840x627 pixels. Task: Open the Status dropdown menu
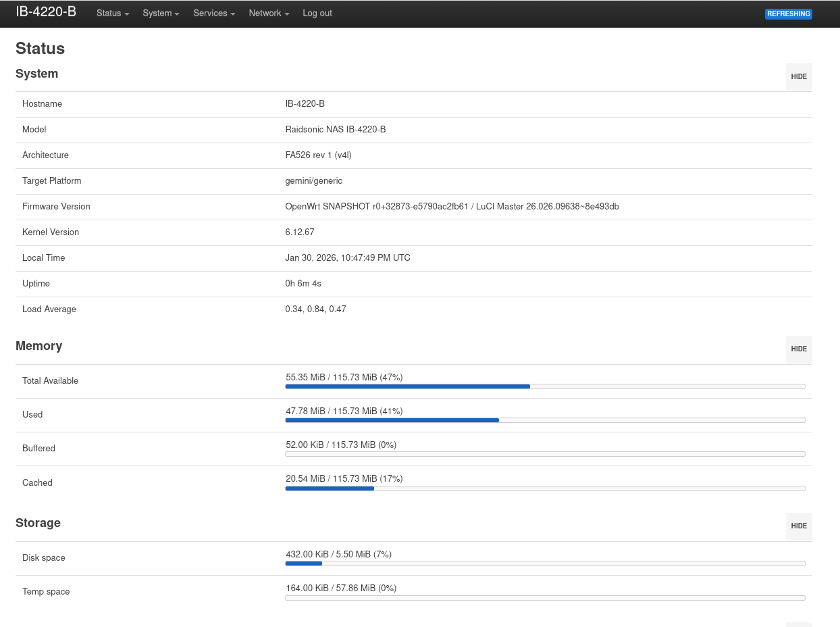click(112, 14)
